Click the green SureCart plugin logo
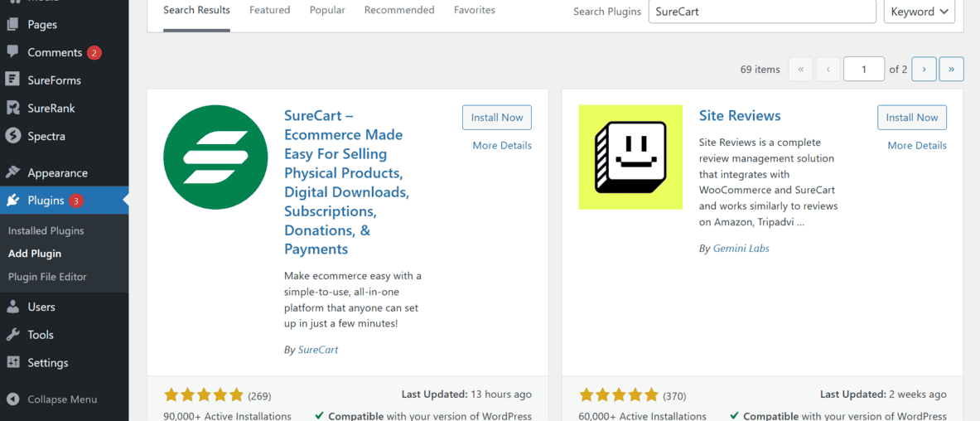Screen dimensions: 980x421 click(215, 157)
